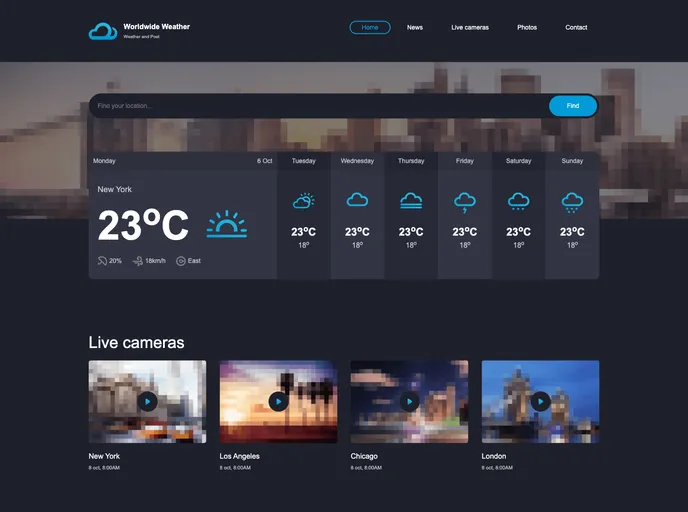
Task: Click Thursday's fog weather icon
Action: 411,201
